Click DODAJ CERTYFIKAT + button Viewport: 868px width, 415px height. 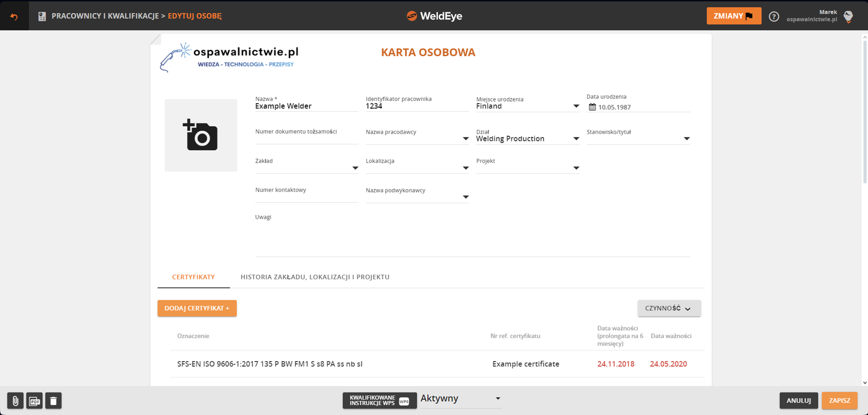tap(197, 308)
